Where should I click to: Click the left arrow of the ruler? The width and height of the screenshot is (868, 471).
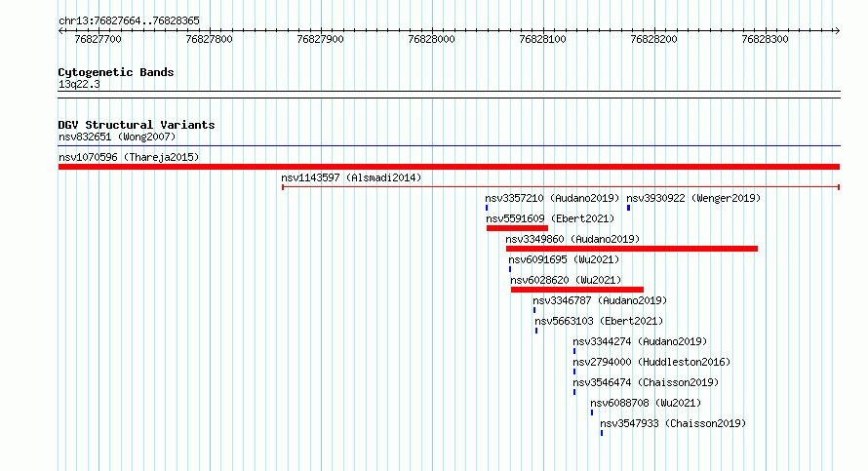point(60,31)
